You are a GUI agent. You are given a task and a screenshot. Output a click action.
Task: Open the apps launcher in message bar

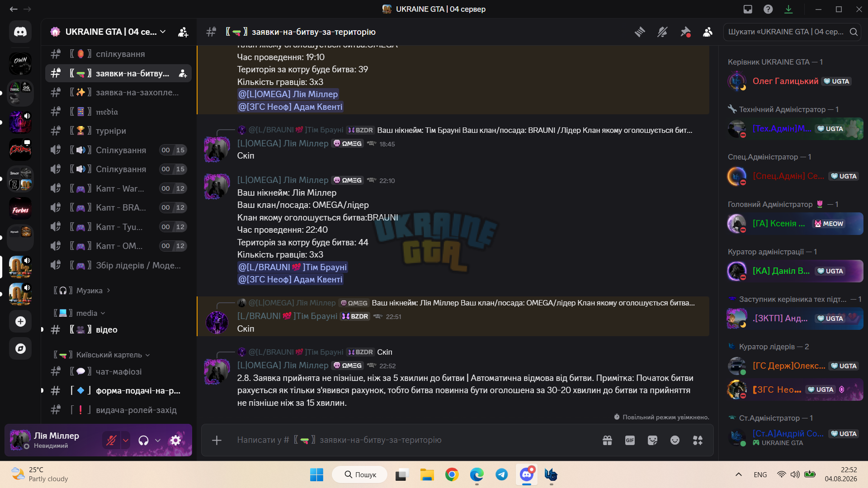[698, 440]
